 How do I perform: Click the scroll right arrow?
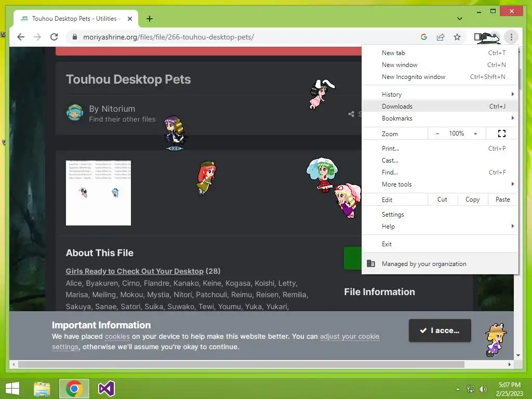510,364
